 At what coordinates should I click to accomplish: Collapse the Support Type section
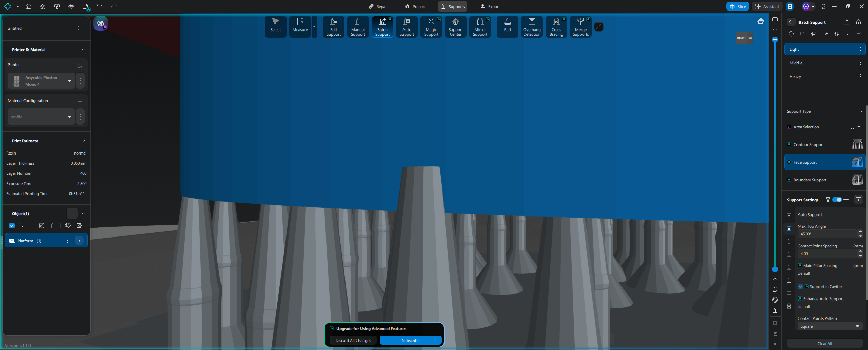coord(861,111)
